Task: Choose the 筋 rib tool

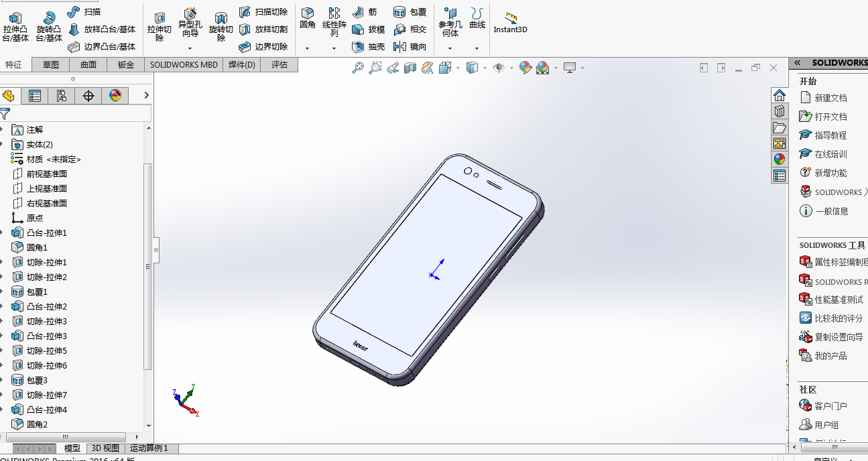Action: pyautogui.click(x=365, y=12)
